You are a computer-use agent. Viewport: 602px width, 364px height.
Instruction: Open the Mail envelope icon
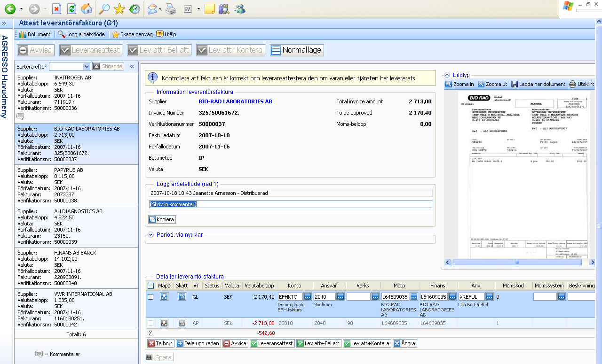(152, 8)
